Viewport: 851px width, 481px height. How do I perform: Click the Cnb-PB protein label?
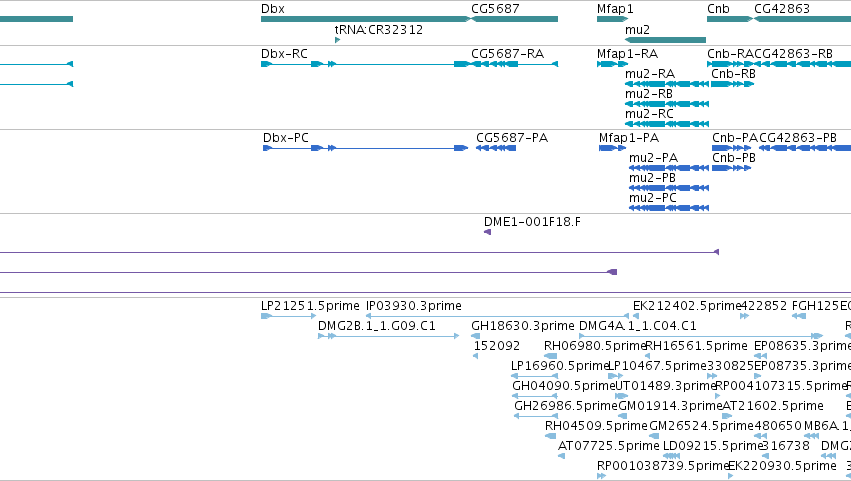pyautogui.click(x=734, y=158)
